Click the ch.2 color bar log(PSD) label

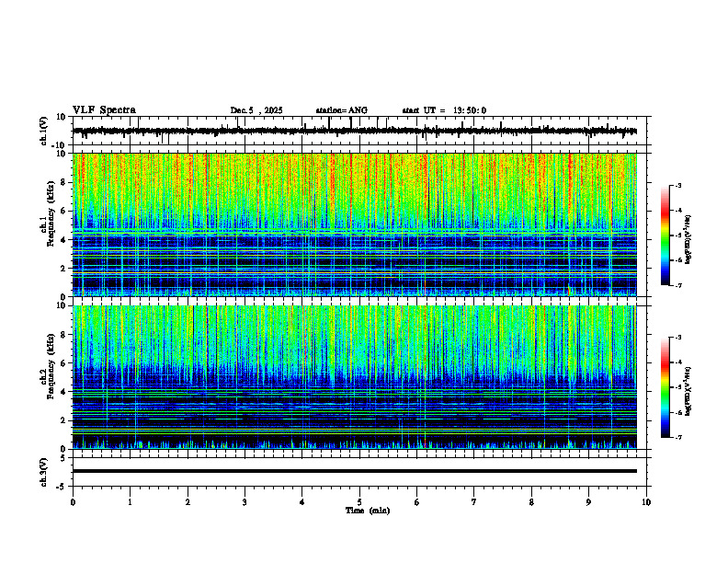coord(688,391)
